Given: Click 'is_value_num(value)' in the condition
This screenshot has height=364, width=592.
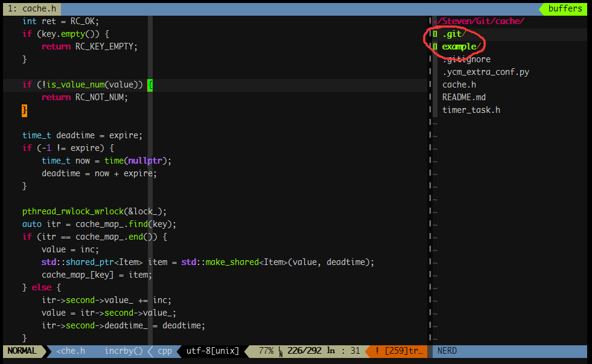Looking at the screenshot, I should point(94,85).
